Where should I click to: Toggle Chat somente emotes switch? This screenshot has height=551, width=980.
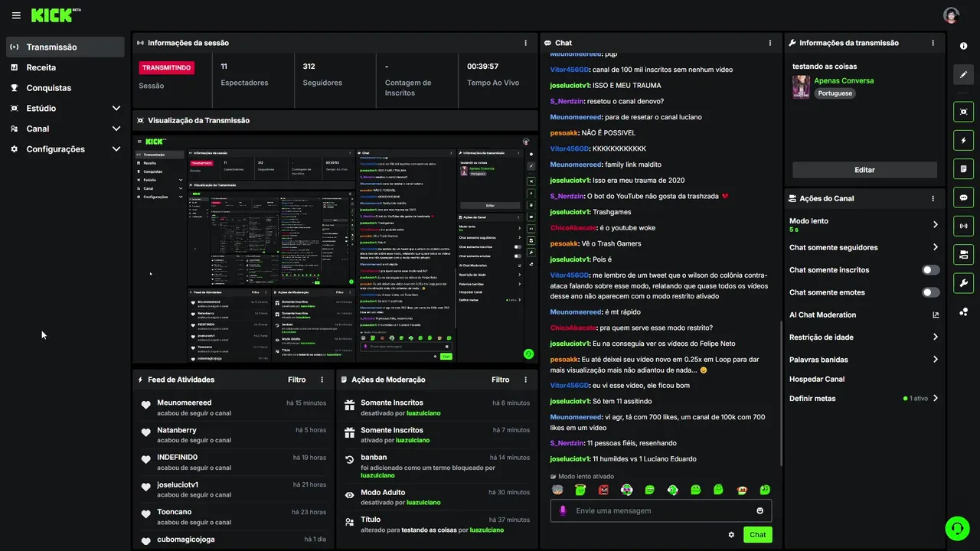coord(931,292)
